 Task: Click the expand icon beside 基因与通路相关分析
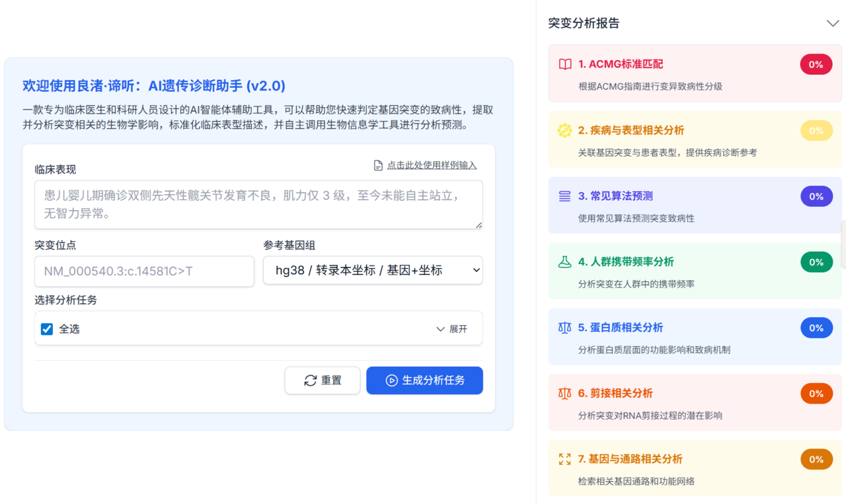[564, 459]
